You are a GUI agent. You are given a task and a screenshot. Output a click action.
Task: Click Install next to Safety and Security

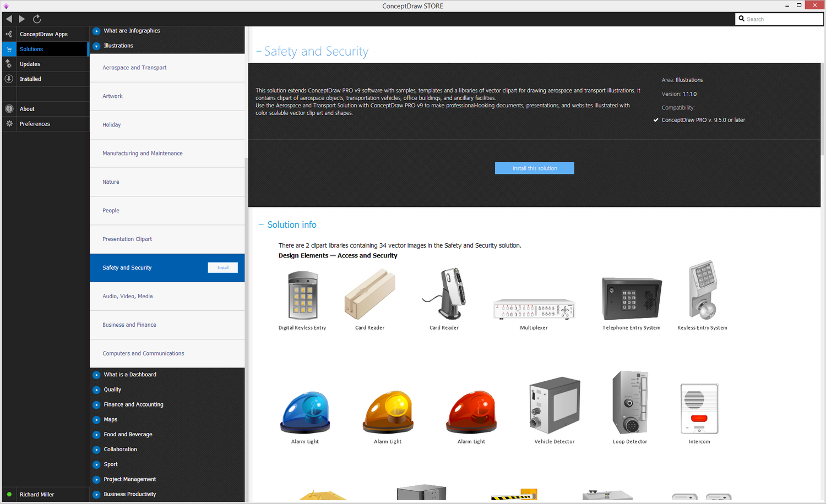coord(222,267)
